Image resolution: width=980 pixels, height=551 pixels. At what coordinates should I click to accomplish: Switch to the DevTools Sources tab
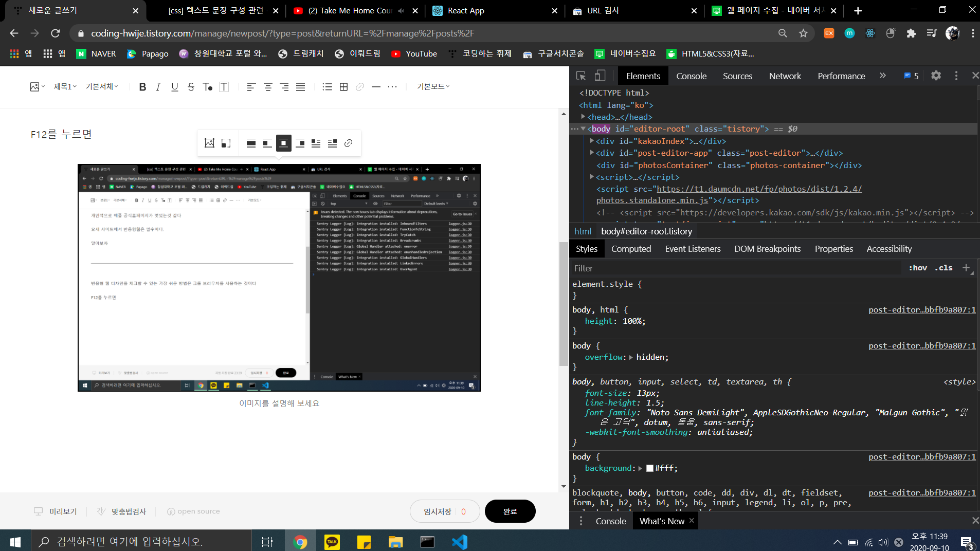point(737,76)
